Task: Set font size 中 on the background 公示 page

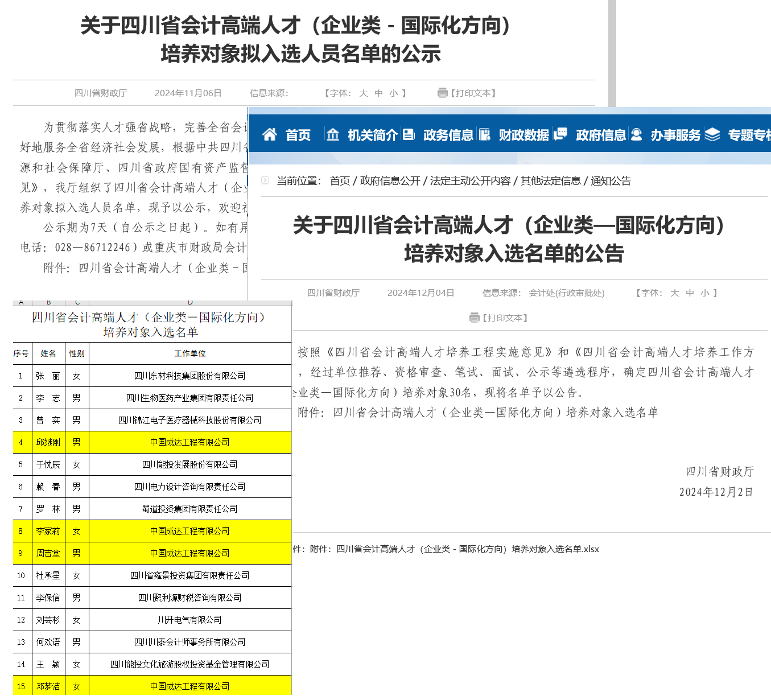Action: pos(379,93)
